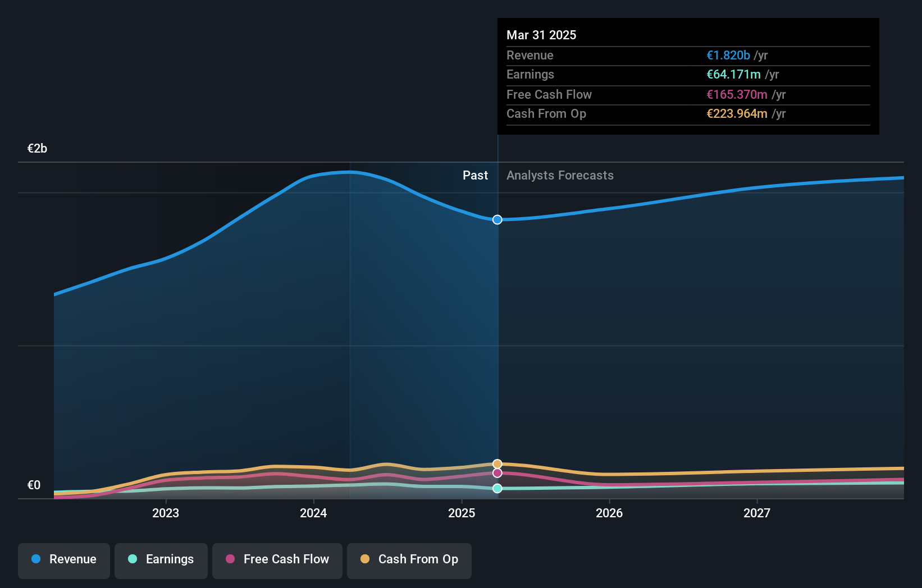Click the Free Cash Flow label in tooltip
The height and width of the screenshot is (588, 922).
(549, 94)
